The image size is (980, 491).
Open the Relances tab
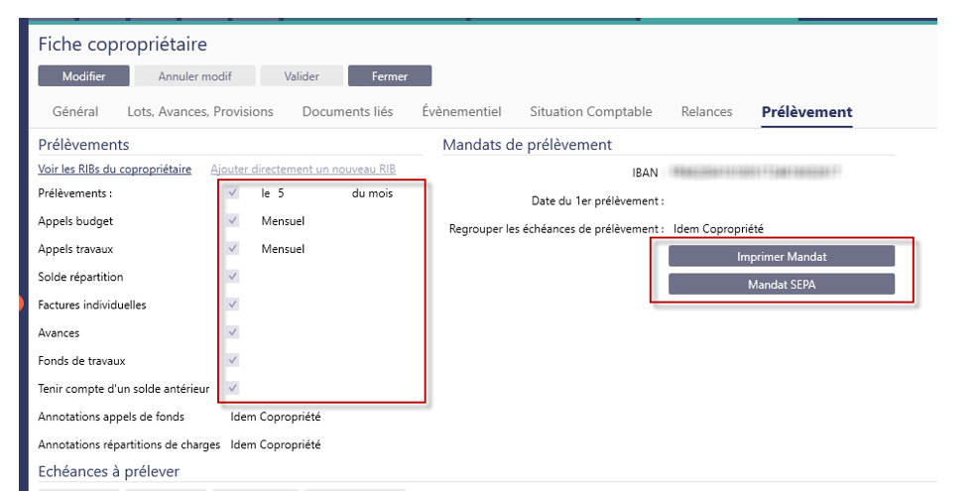pos(706,112)
